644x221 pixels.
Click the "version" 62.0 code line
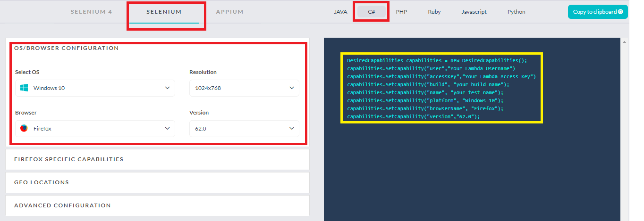(413, 116)
